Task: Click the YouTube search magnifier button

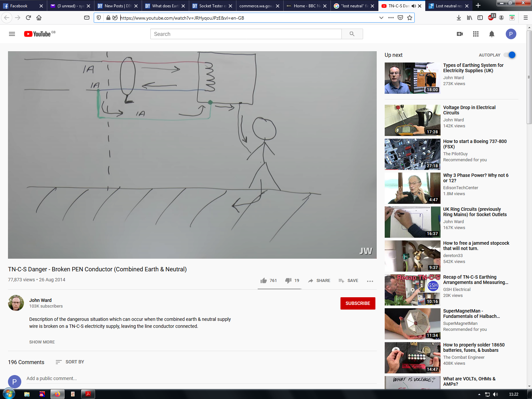Action: (352, 34)
